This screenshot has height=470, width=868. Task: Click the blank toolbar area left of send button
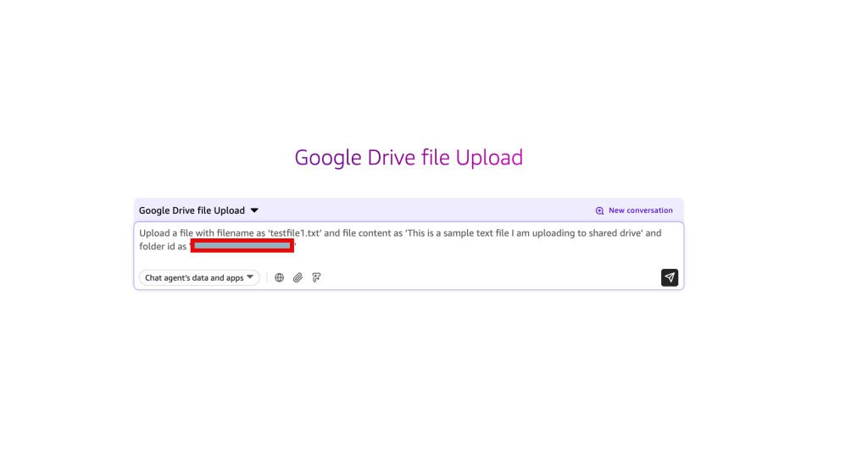point(492,277)
